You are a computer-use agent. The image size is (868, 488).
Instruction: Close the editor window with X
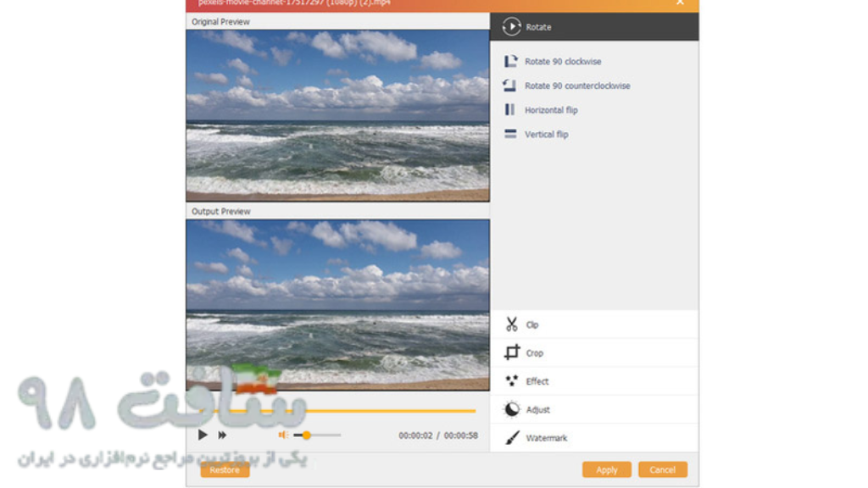point(680,3)
